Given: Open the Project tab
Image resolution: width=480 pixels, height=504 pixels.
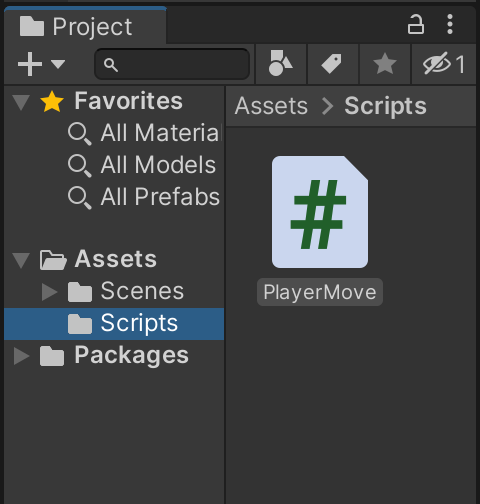Looking at the screenshot, I should click(85, 26).
